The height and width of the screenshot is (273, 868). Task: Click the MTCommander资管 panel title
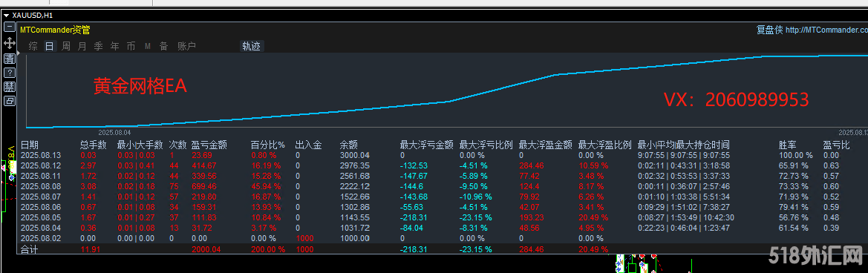[55, 30]
